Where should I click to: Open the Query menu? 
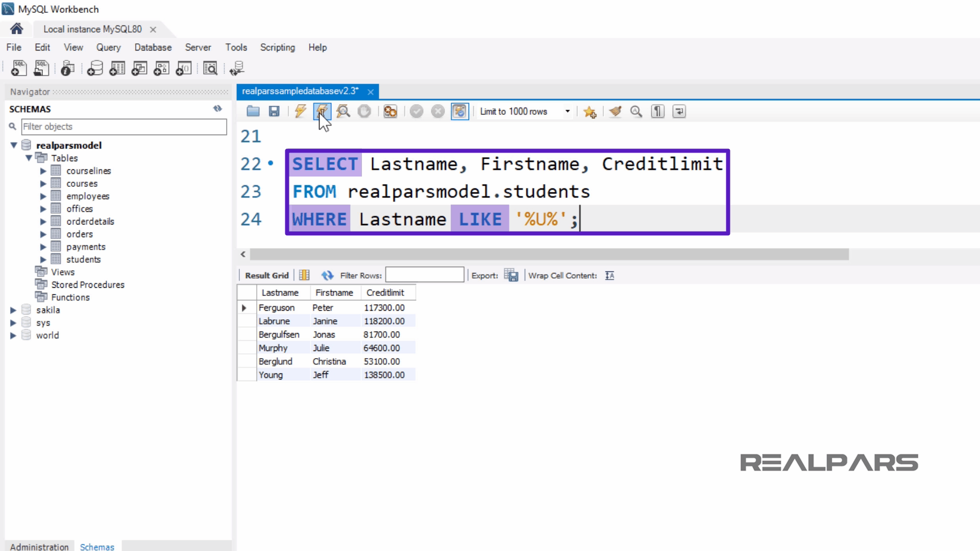pos(108,47)
